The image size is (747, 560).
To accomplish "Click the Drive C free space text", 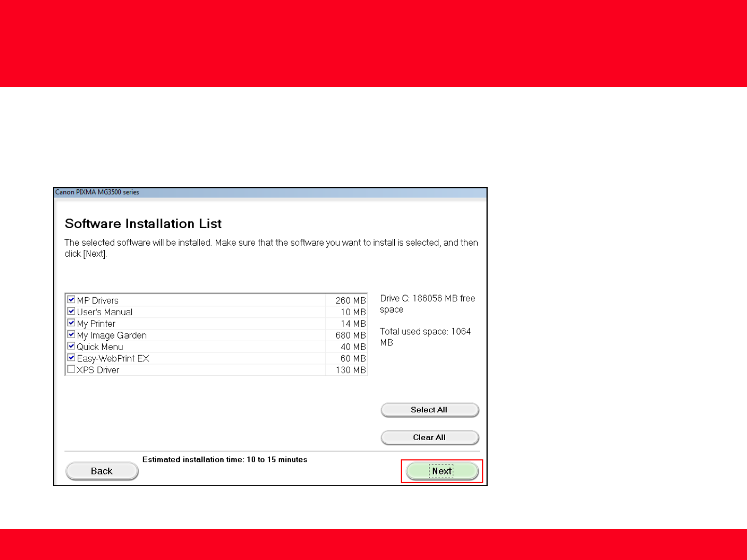I will pyautogui.click(x=427, y=304).
